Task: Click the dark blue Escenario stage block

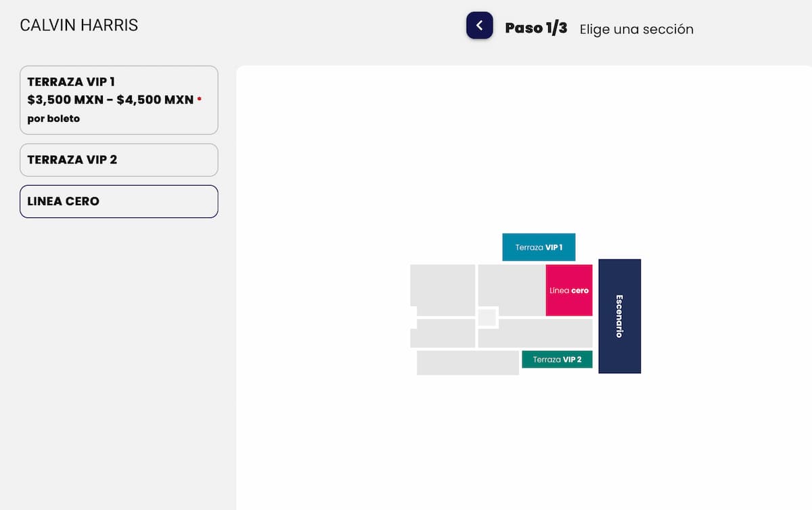Action: pyautogui.click(x=619, y=316)
